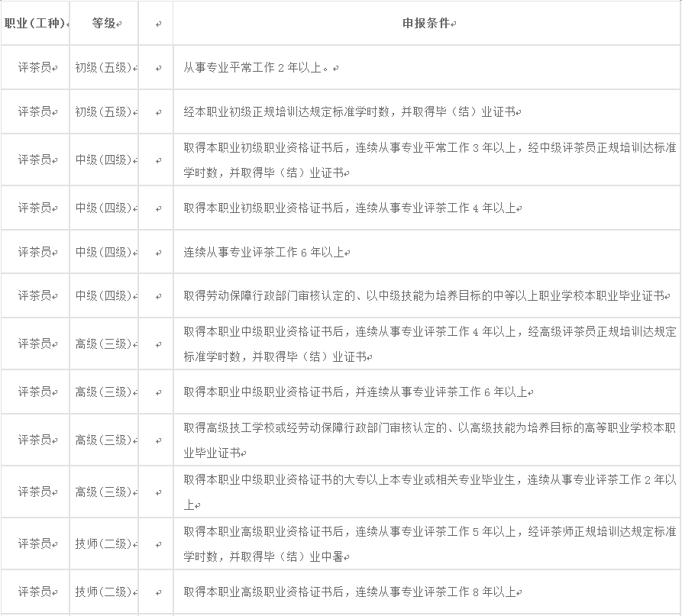Image resolution: width=682 pixels, height=616 pixels.
Task: Click '高级(三级)' in the '高级技工学校' row
Action: click(104, 440)
